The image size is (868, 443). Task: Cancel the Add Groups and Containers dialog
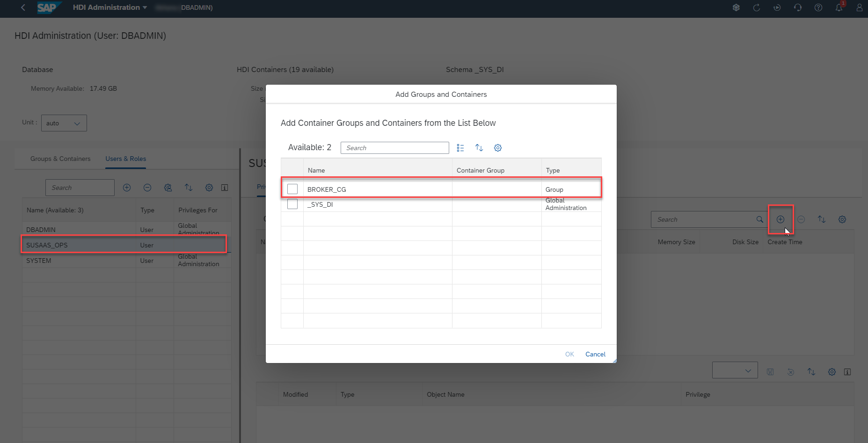pyautogui.click(x=595, y=354)
